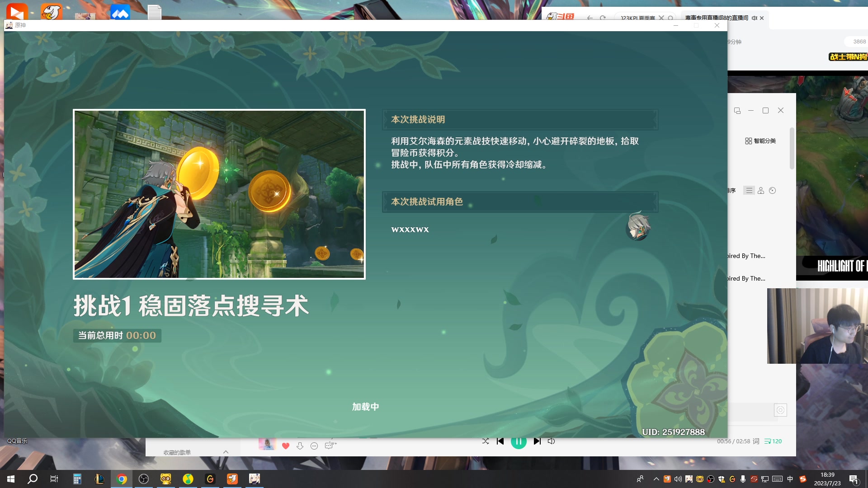This screenshot has height=488, width=868.
Task: Open the touch keyboard tray icon
Action: pos(778,479)
